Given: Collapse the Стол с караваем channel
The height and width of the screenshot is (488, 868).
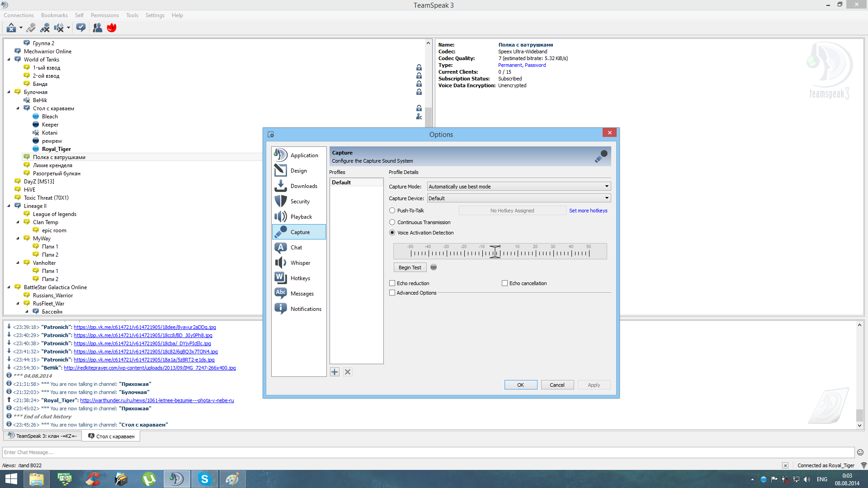Looking at the screenshot, I should tap(18, 108).
